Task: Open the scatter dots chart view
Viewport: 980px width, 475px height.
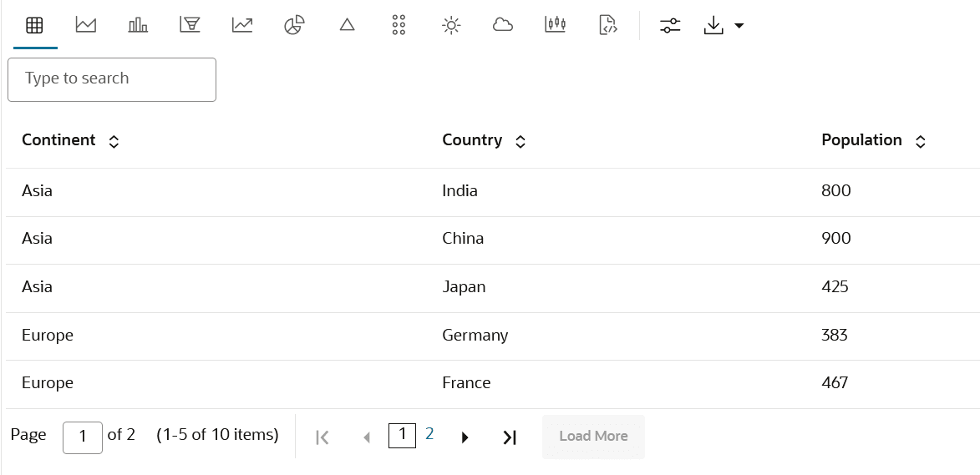Action: tap(399, 25)
